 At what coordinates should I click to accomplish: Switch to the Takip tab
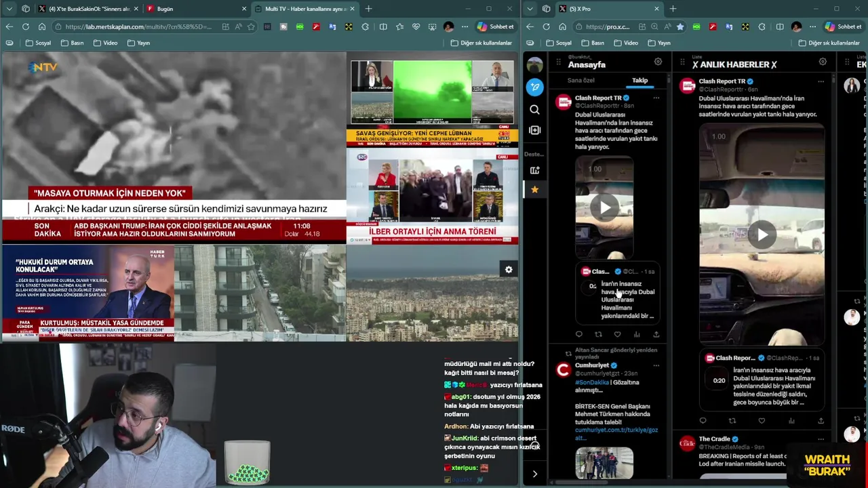(x=639, y=80)
